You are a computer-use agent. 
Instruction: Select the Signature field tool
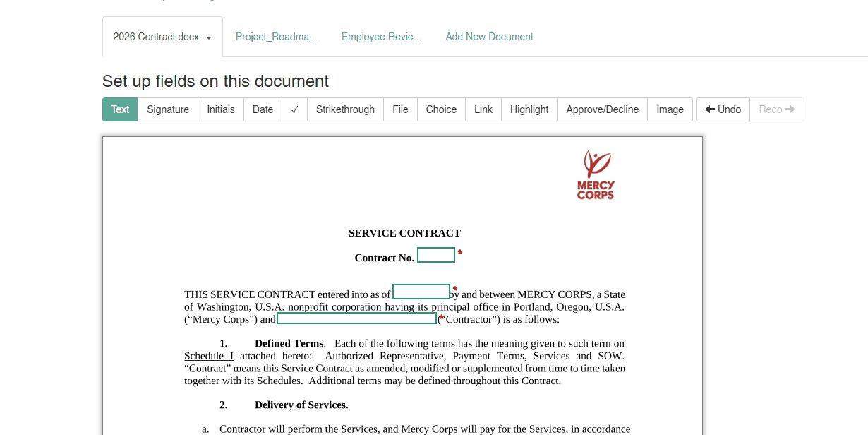(168, 109)
